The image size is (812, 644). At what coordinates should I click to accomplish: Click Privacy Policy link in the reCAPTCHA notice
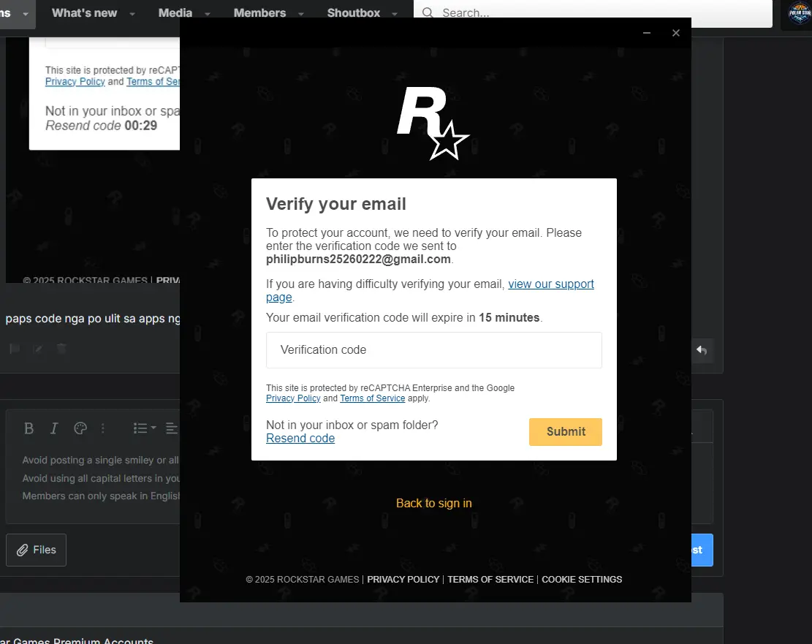click(293, 398)
